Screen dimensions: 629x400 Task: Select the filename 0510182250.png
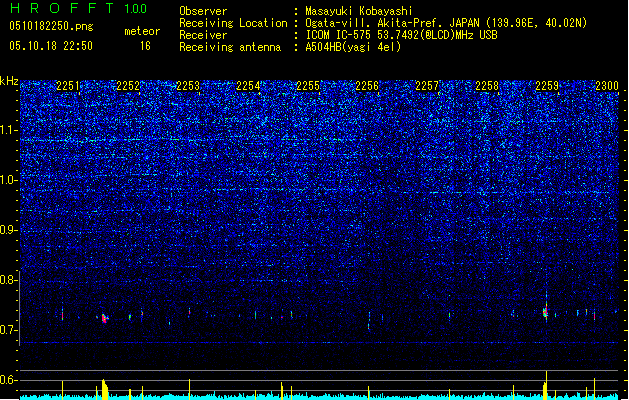click(x=51, y=26)
